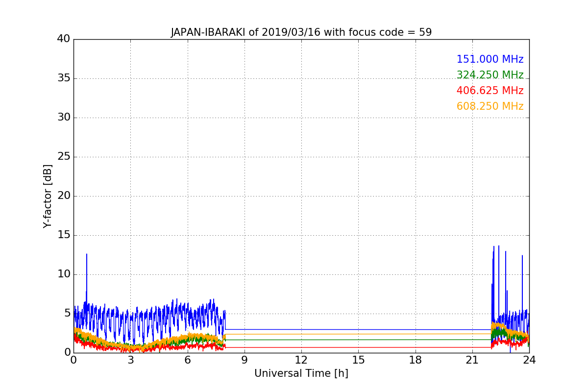Click the y-axis tick label 15
Viewport: 588px width, 392px height.
(x=64, y=235)
